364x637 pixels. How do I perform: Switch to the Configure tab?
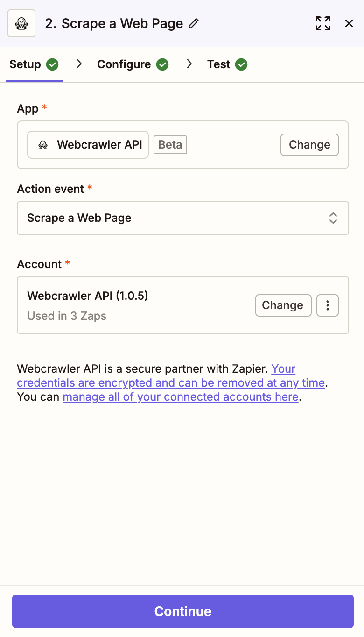pos(124,64)
